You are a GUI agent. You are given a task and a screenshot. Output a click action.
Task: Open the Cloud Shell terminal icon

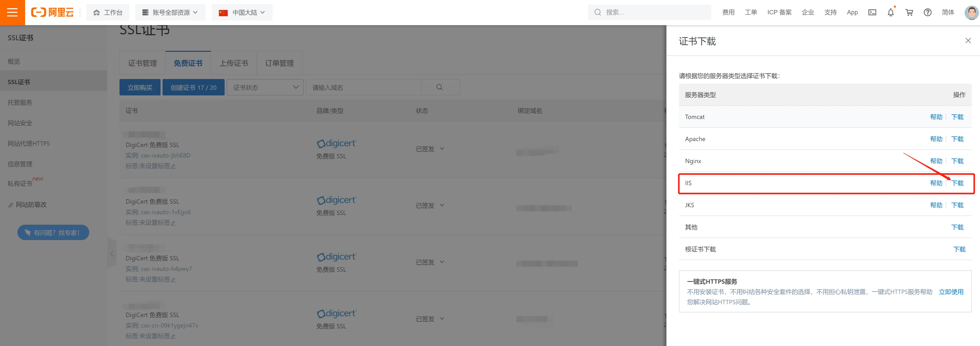(872, 13)
